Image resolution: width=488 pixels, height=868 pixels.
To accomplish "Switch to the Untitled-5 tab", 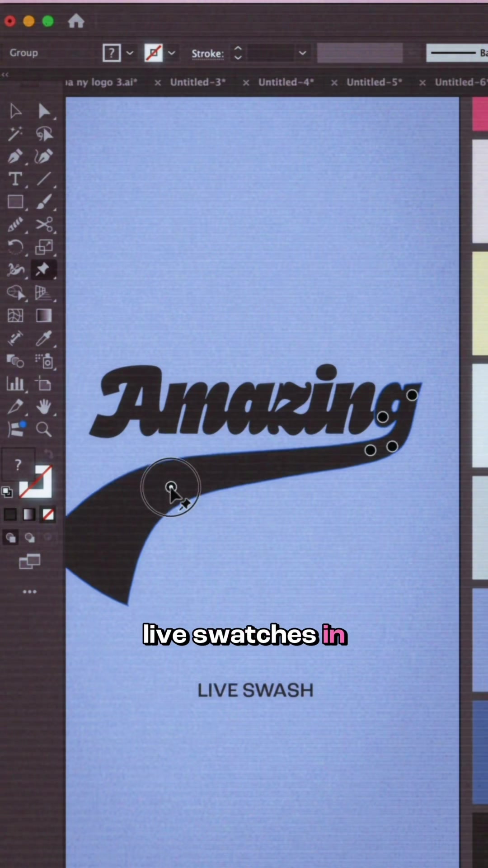I will (374, 82).
